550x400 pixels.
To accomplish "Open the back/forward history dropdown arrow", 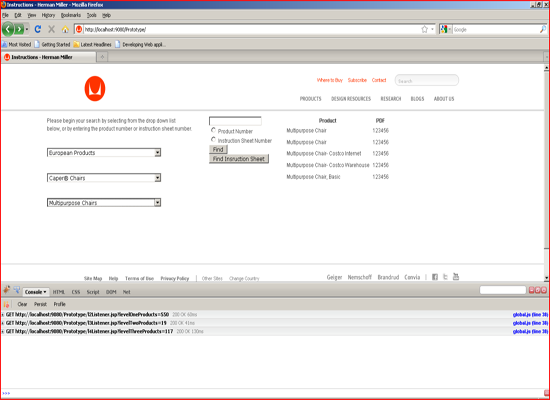I will (27, 29).
